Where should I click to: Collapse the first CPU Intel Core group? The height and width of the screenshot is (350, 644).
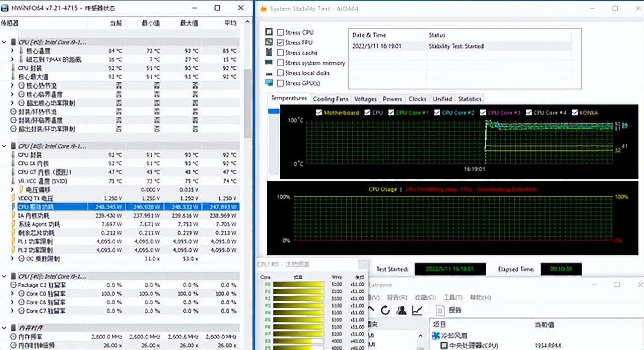[5, 42]
